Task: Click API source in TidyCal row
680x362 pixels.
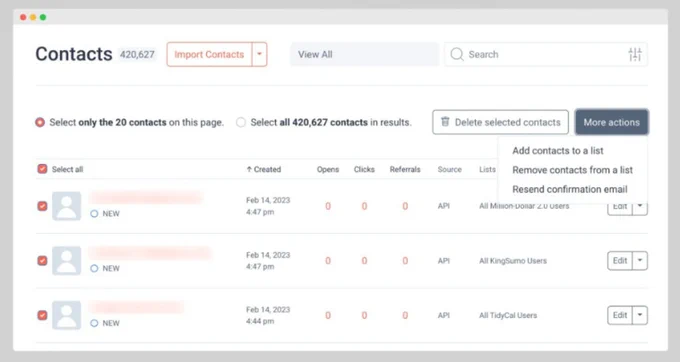Action: pos(444,315)
